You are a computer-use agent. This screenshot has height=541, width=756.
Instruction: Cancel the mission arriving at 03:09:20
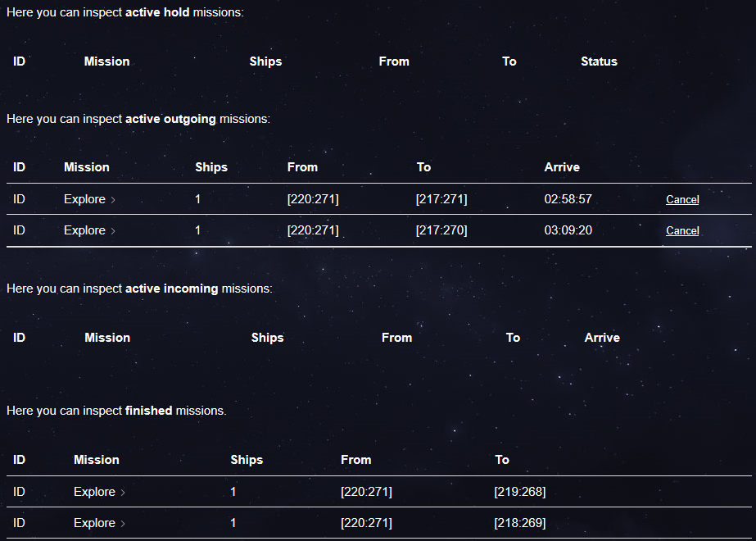[x=682, y=231]
